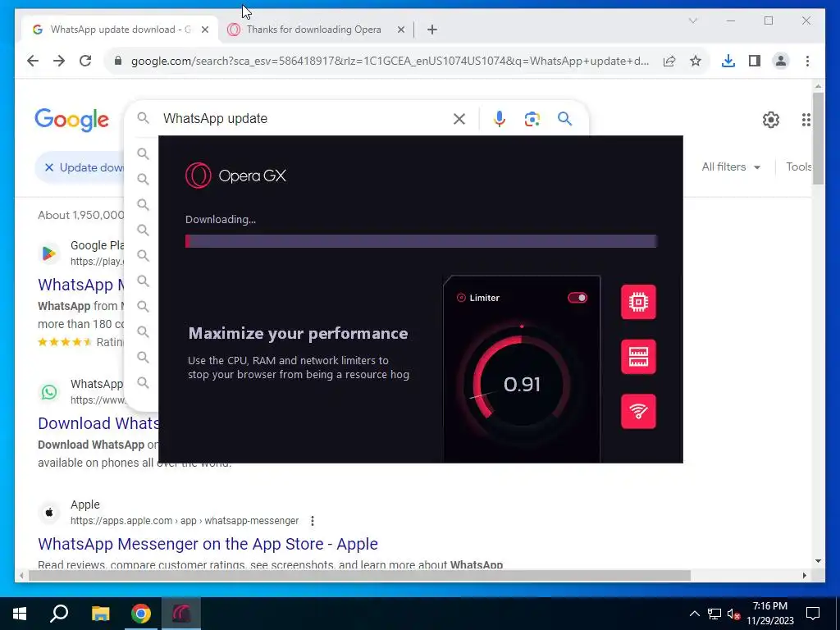
Task: Switch to Opera GX installer in taskbar
Action: point(181,614)
